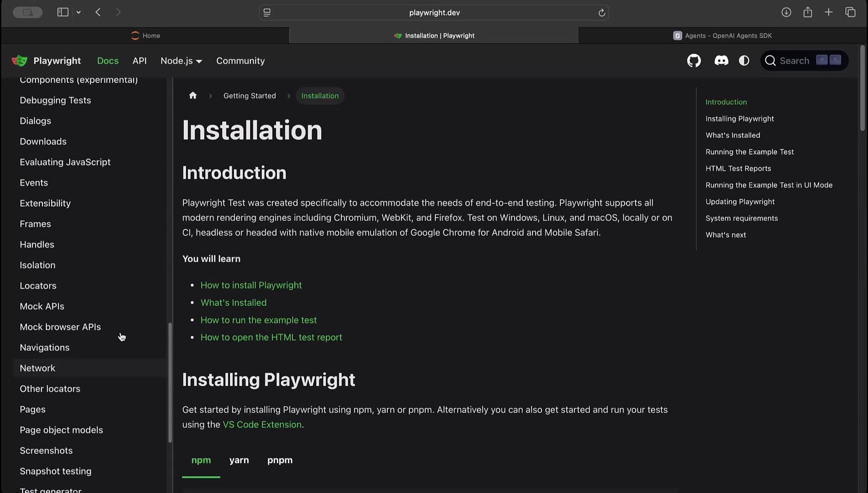868x493 pixels.
Task: Open a new tab with plus icon
Action: pyautogui.click(x=828, y=12)
